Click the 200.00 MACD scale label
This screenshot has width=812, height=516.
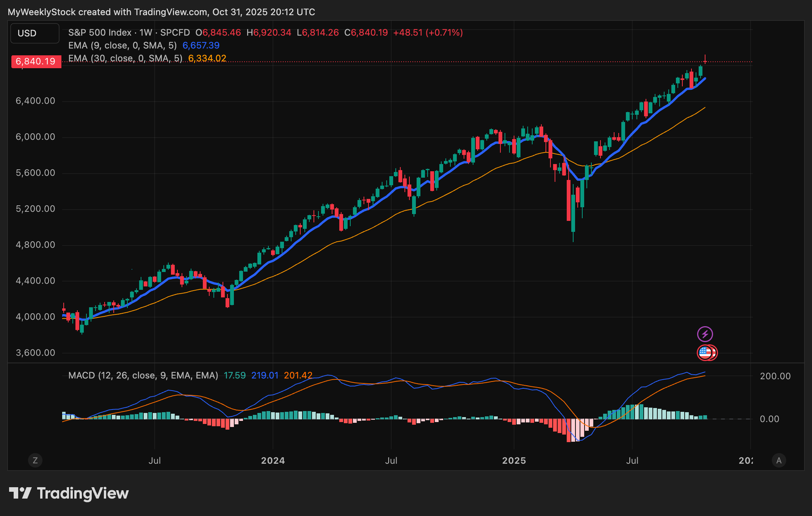pyautogui.click(x=775, y=376)
